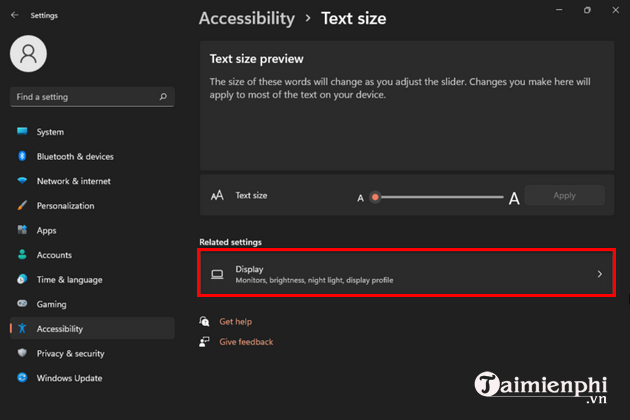Click the Related settings heading
The width and height of the screenshot is (630, 420).
point(230,242)
